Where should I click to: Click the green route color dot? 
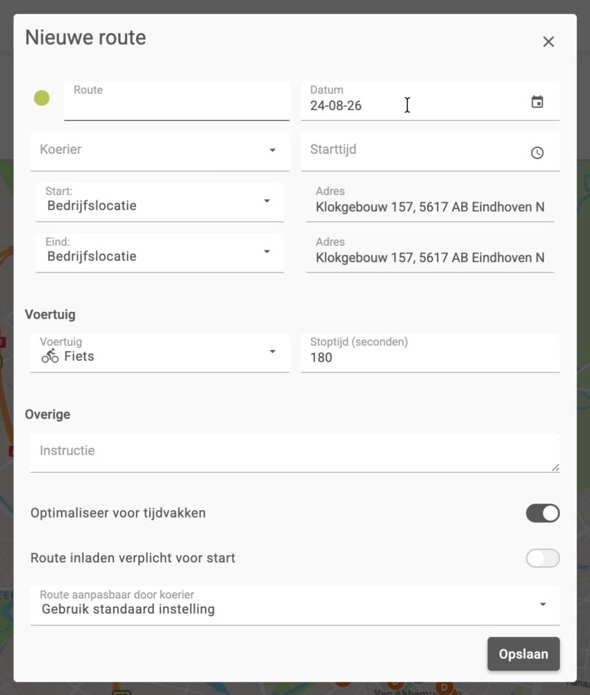42,98
